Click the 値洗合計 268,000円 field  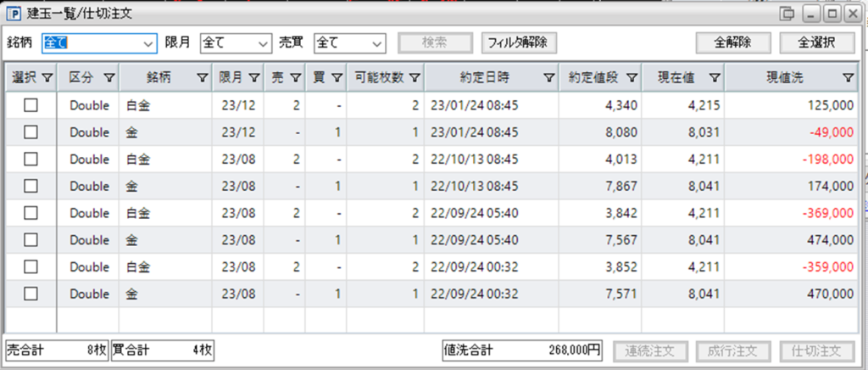coord(522,350)
